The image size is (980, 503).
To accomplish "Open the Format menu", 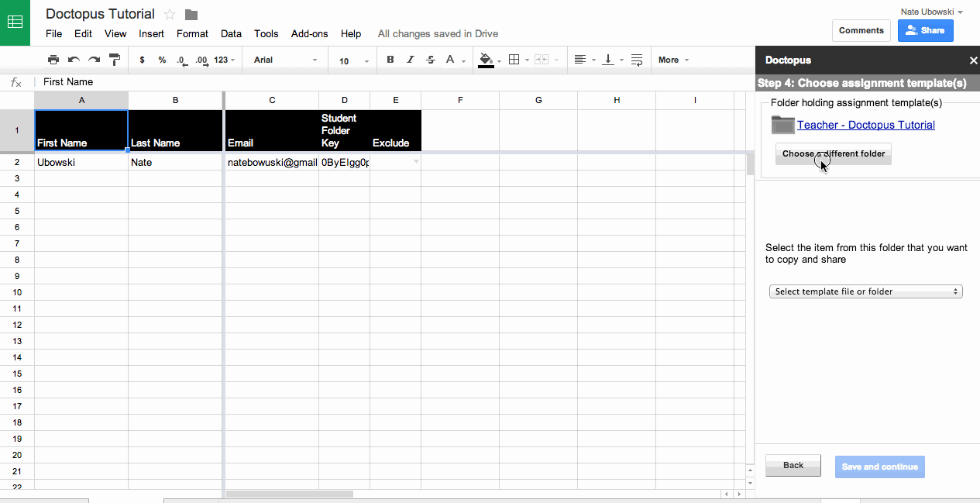I will (x=192, y=33).
